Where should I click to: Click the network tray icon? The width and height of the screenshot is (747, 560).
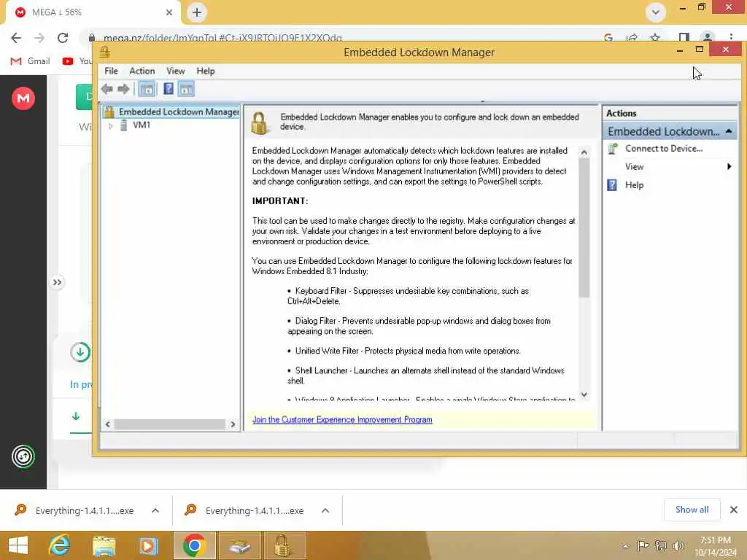click(x=660, y=545)
